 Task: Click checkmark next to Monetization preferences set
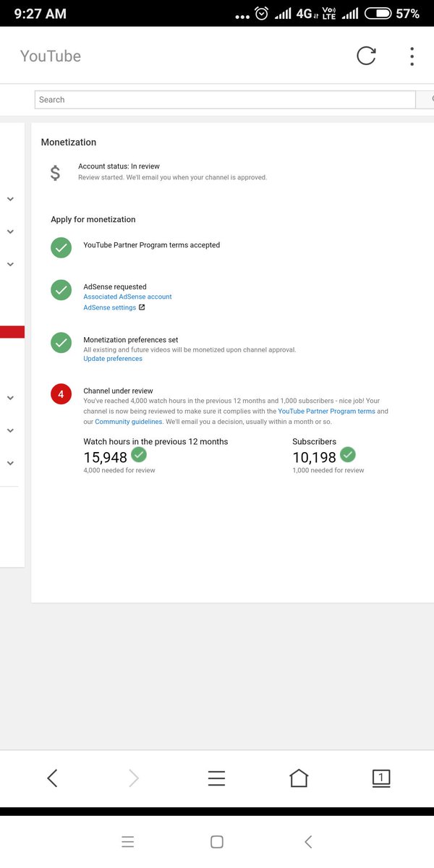click(x=61, y=343)
